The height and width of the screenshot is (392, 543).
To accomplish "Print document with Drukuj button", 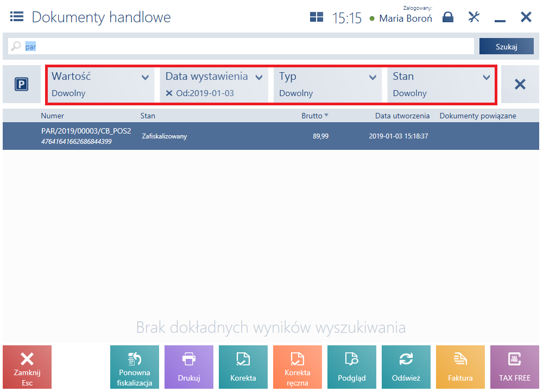I will (189, 367).
